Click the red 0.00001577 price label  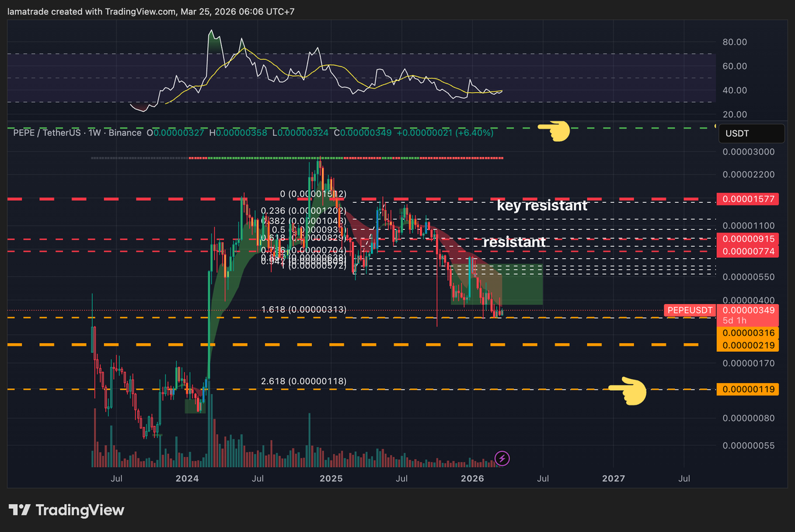(x=747, y=199)
